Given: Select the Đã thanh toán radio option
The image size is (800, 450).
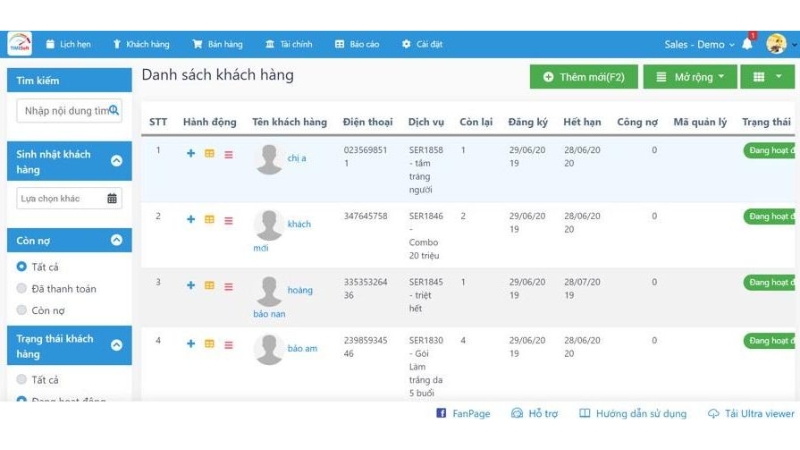Looking at the screenshot, I should coord(22,289).
